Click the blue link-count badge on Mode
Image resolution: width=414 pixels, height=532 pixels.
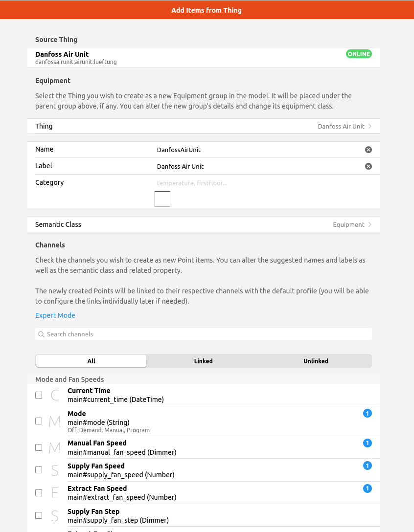pos(368,414)
